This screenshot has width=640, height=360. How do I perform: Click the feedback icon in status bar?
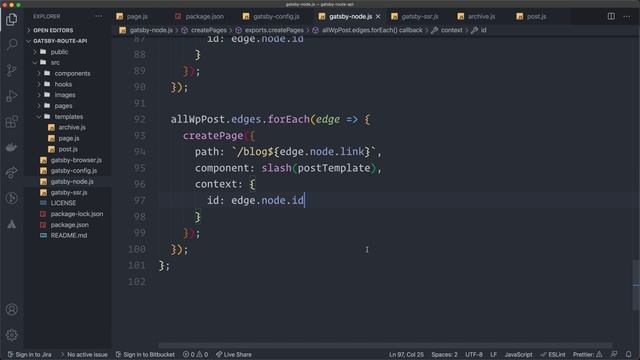614,354
